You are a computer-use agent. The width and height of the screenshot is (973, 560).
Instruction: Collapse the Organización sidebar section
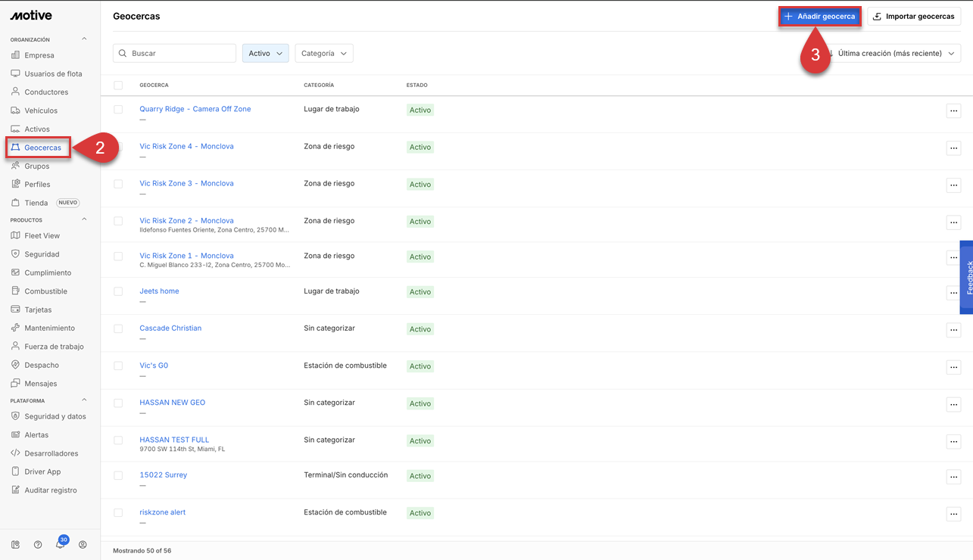coord(84,39)
